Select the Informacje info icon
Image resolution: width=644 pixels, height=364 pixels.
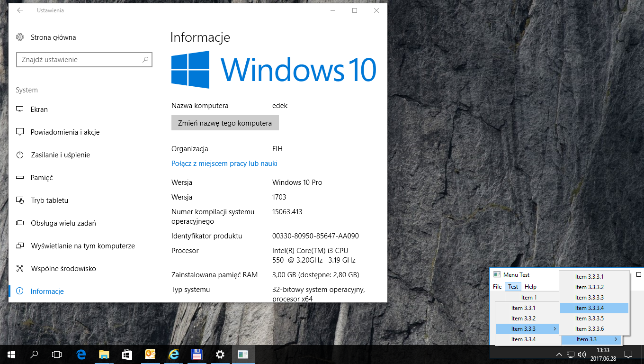click(20, 291)
